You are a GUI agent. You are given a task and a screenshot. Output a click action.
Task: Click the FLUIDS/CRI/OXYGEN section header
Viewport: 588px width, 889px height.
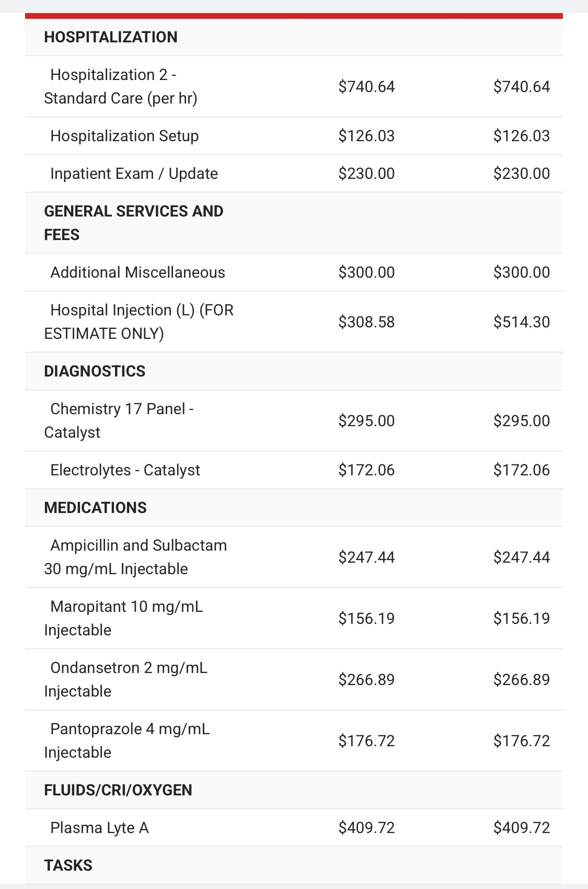pos(118,790)
